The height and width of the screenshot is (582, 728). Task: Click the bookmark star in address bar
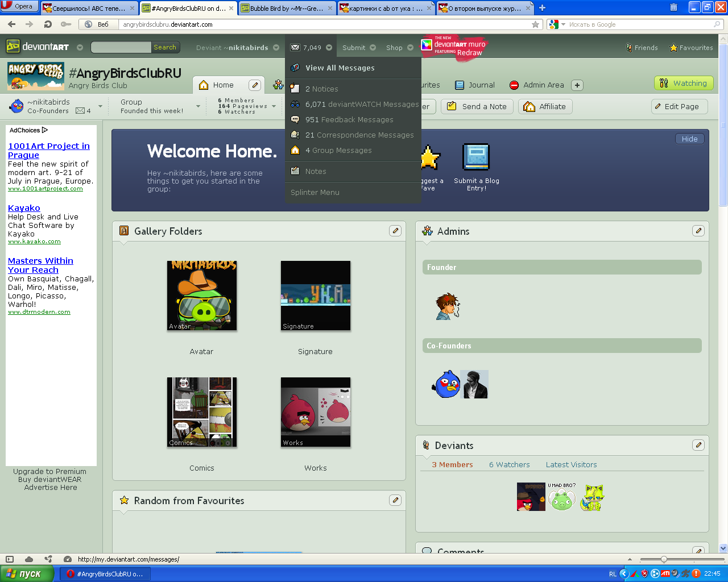tap(535, 24)
